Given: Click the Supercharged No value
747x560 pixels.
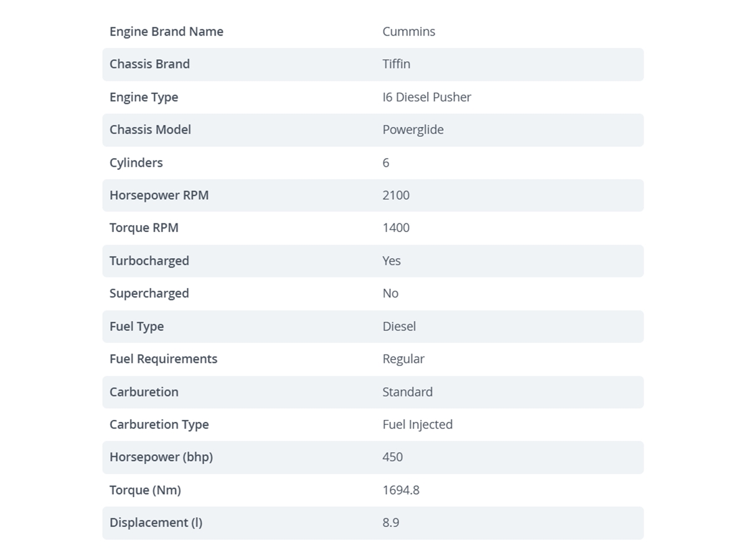Looking at the screenshot, I should coord(390,294).
